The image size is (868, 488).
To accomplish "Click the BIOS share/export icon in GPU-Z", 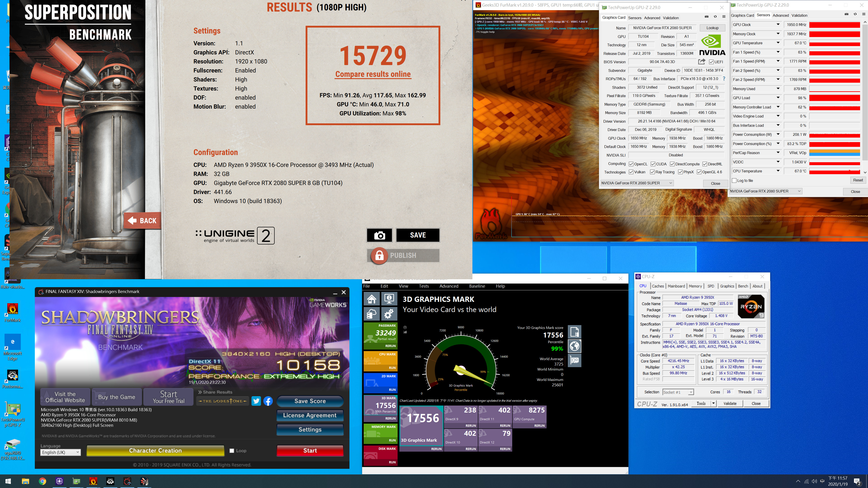I will pos(702,62).
